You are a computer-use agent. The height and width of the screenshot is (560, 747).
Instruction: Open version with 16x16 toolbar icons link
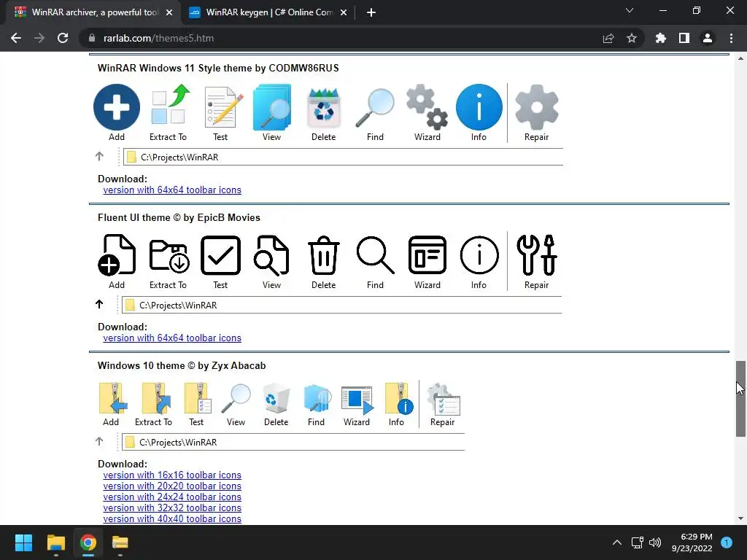click(172, 475)
